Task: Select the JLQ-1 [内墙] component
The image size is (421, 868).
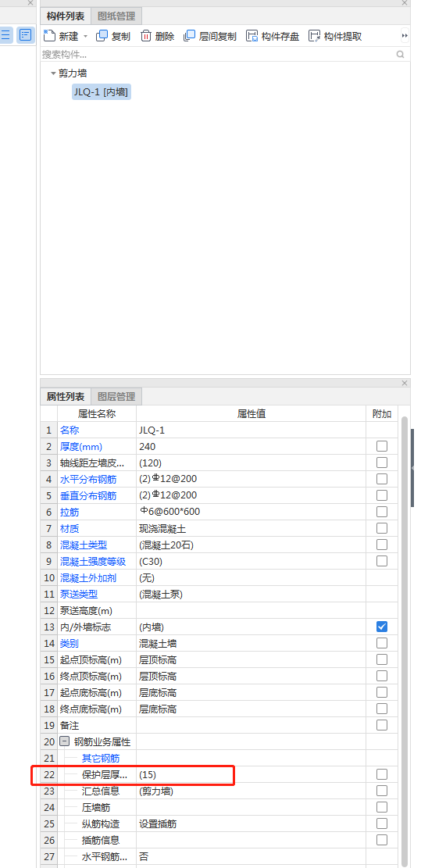Action: [102, 91]
